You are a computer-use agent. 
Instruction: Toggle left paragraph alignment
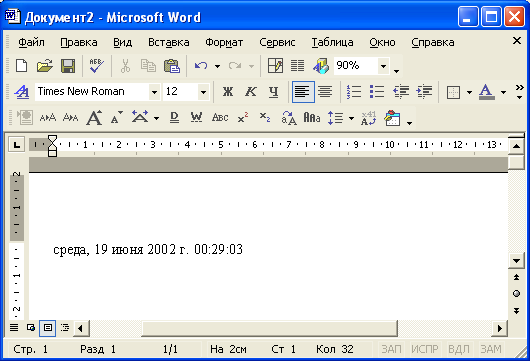(x=303, y=92)
